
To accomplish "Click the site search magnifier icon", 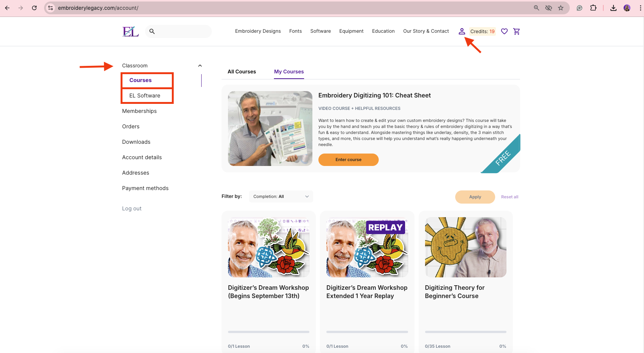I will [x=152, y=32].
